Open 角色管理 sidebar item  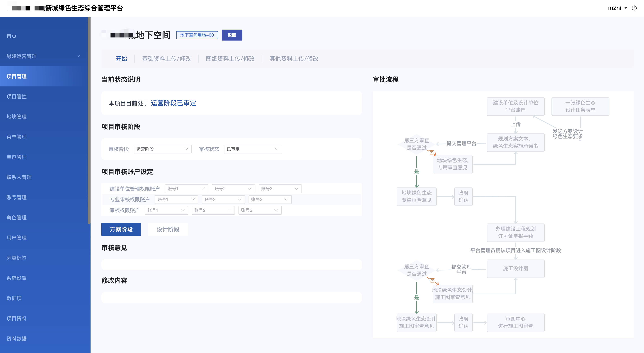(44, 218)
